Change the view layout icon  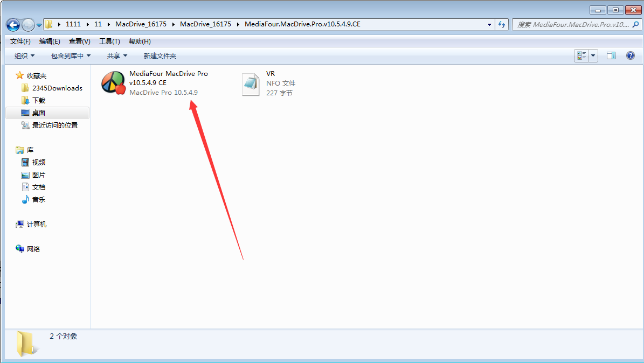tap(581, 56)
